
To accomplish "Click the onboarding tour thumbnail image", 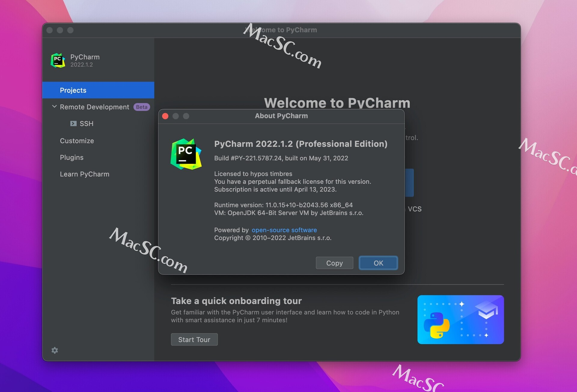I will (461, 320).
